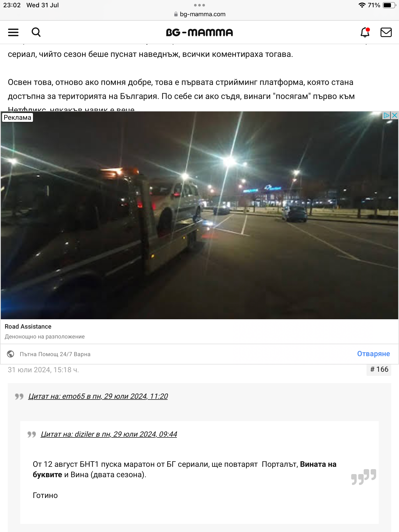The width and height of the screenshot is (399, 532).
Task: Click the quote icon beside emo65 citation
Action: click(x=19, y=396)
